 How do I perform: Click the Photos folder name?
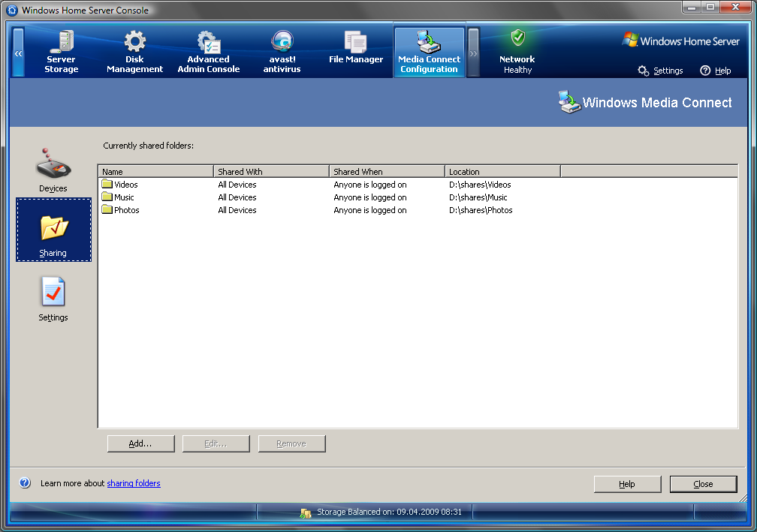pyautogui.click(x=126, y=210)
